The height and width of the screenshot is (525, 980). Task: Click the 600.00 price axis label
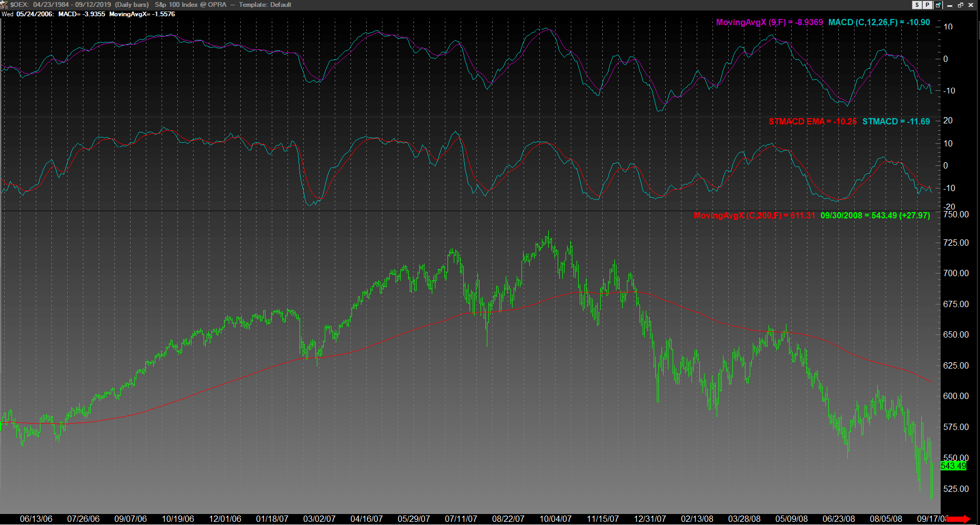click(x=956, y=396)
